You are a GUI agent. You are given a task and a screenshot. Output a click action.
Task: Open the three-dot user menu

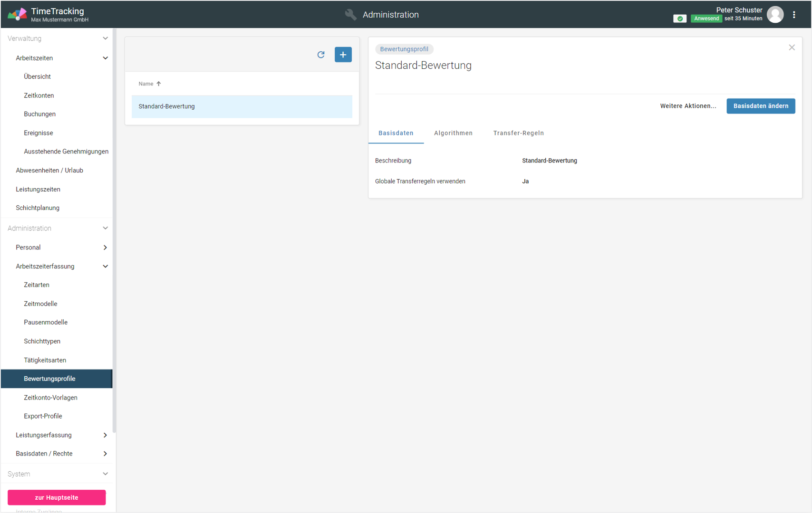pos(794,15)
